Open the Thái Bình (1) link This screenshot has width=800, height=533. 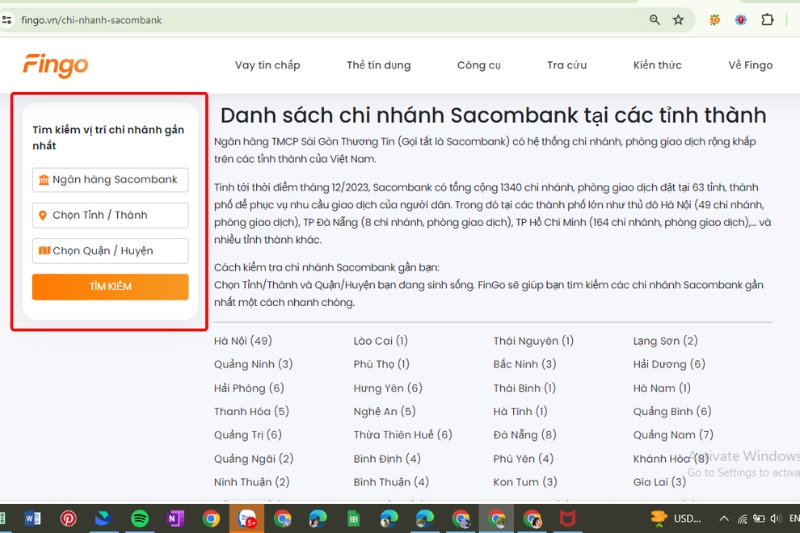click(x=524, y=388)
